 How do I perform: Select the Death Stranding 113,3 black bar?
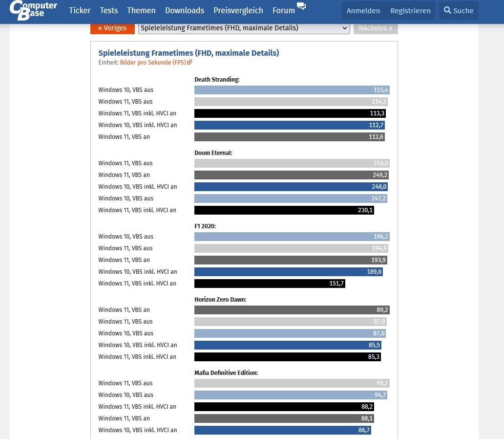pyautogui.click(x=290, y=113)
